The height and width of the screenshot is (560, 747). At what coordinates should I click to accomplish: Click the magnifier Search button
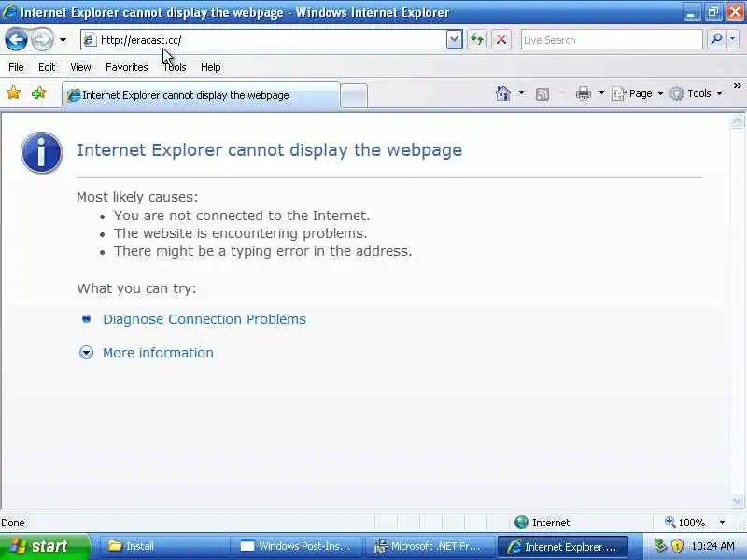point(716,40)
